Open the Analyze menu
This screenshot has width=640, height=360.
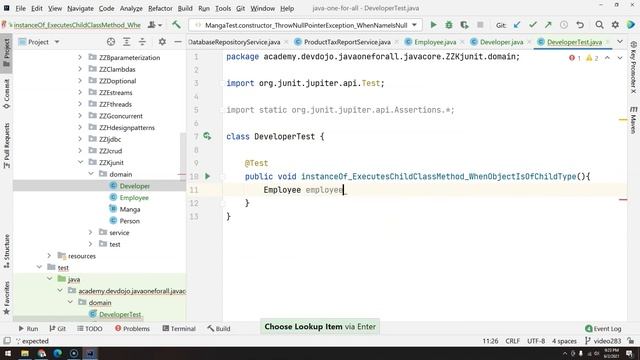click(131, 8)
